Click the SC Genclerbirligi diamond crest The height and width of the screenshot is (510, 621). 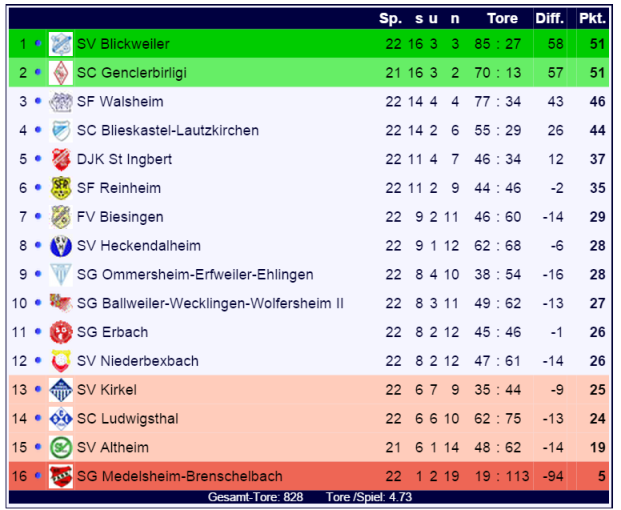(61, 73)
